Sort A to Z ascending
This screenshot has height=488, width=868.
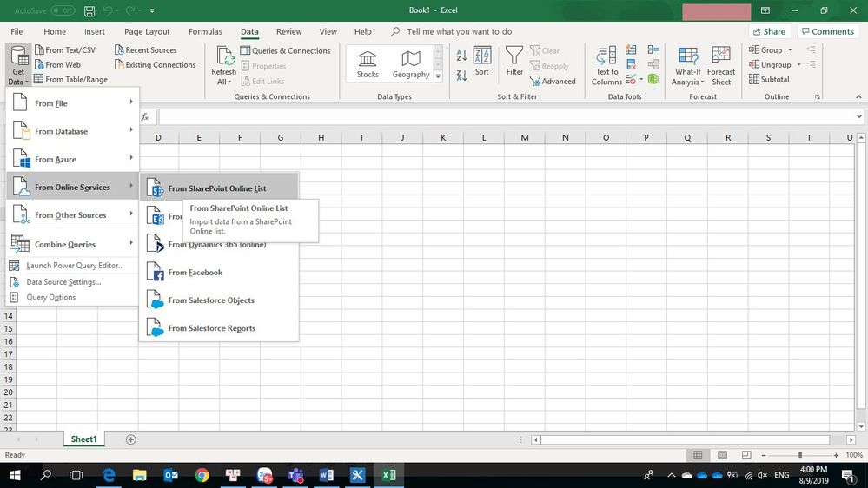[x=461, y=55]
